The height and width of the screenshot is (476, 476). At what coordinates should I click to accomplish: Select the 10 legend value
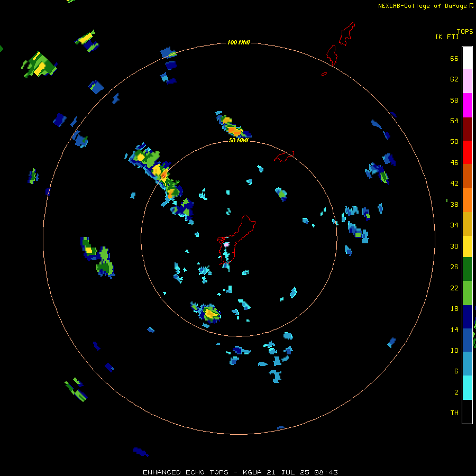[454, 350]
